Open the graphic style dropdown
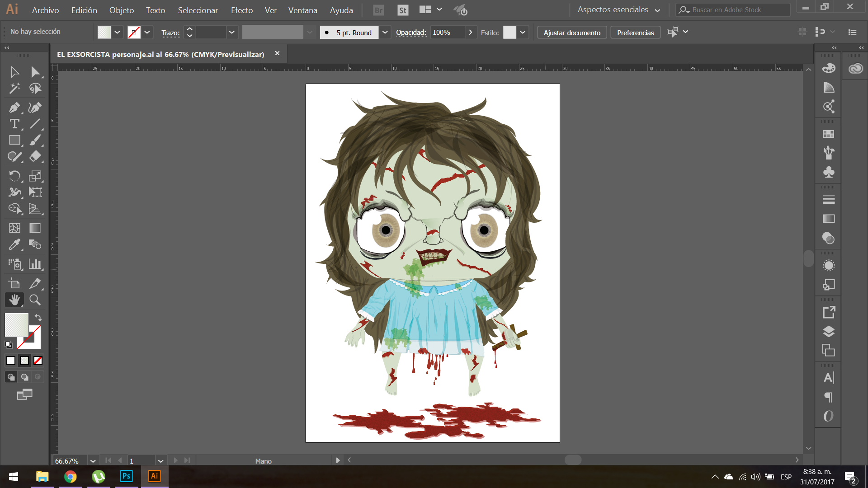This screenshot has height=488, width=868. pyautogui.click(x=523, y=32)
